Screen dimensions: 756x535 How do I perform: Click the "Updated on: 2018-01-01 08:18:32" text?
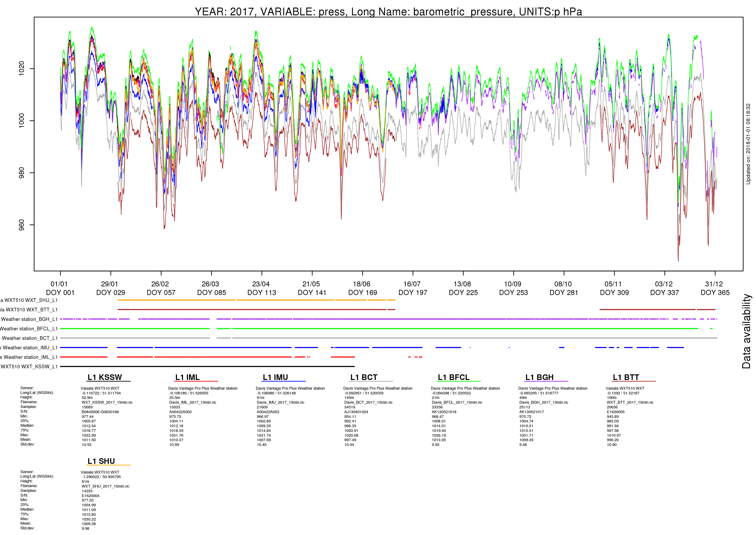(x=748, y=144)
